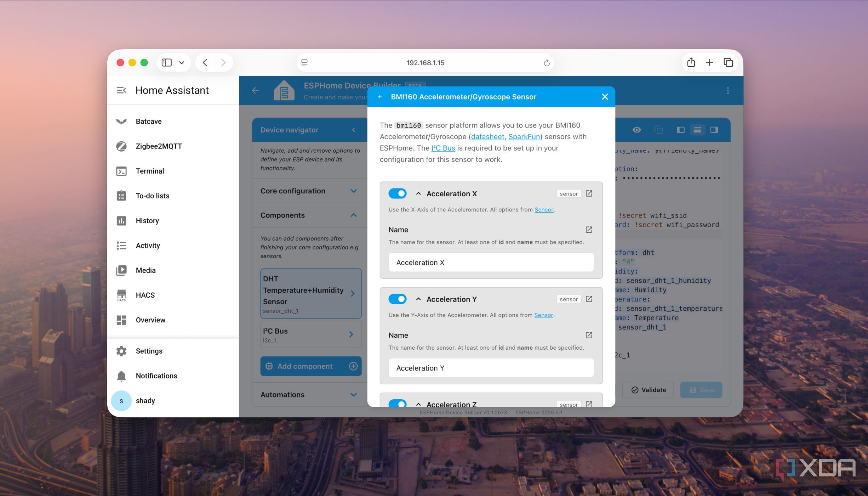The image size is (868, 496).
Task: Collapse the Device navigator panel
Action: coord(353,130)
